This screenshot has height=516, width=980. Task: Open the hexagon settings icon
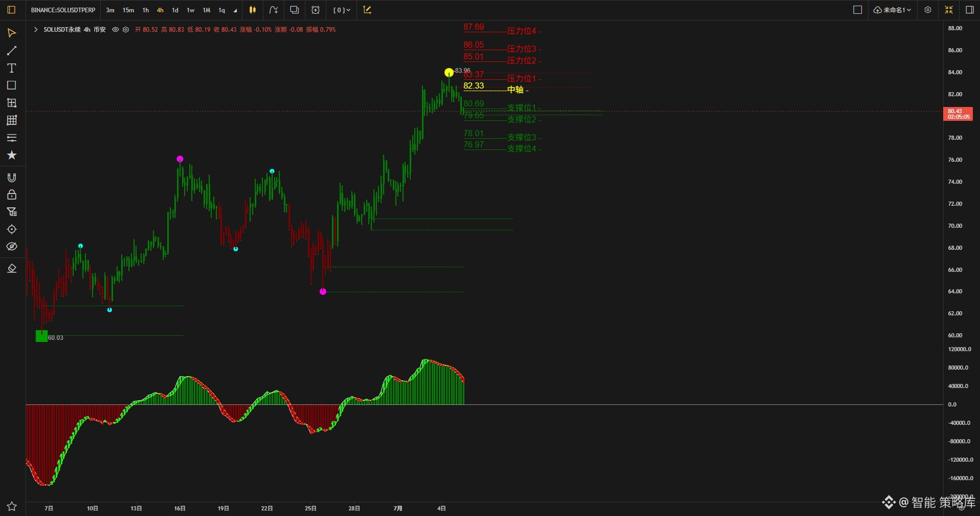[x=928, y=10]
